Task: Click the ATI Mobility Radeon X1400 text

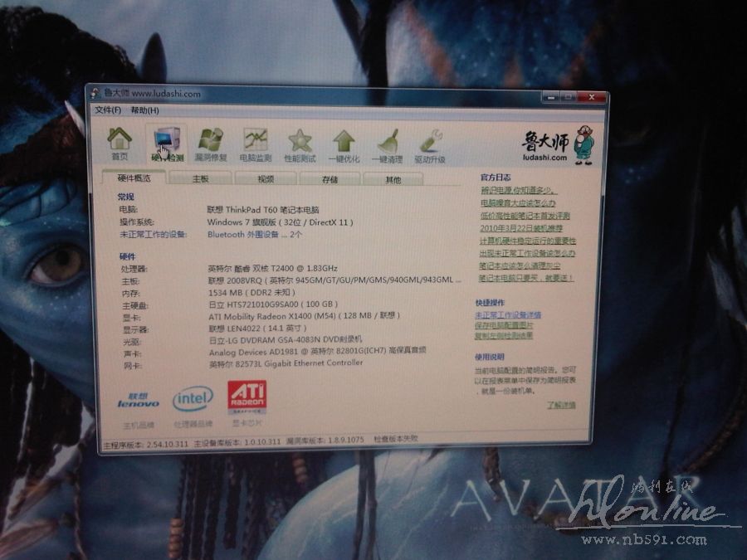Action: (x=304, y=316)
